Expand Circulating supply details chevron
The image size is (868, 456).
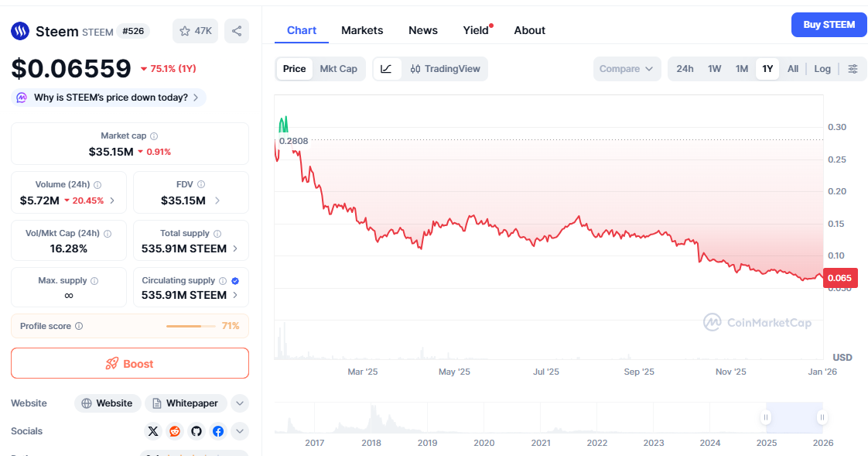[235, 295]
